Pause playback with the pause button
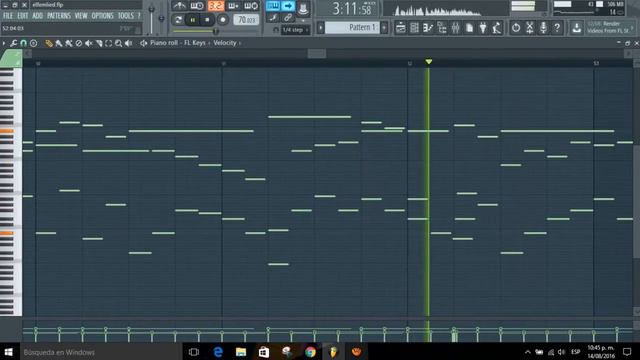The width and height of the screenshot is (640, 360). pos(193,20)
